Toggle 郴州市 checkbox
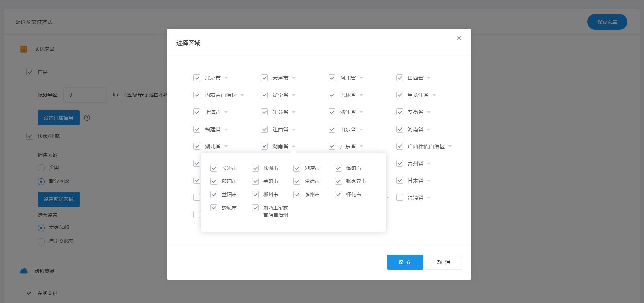 point(255,195)
